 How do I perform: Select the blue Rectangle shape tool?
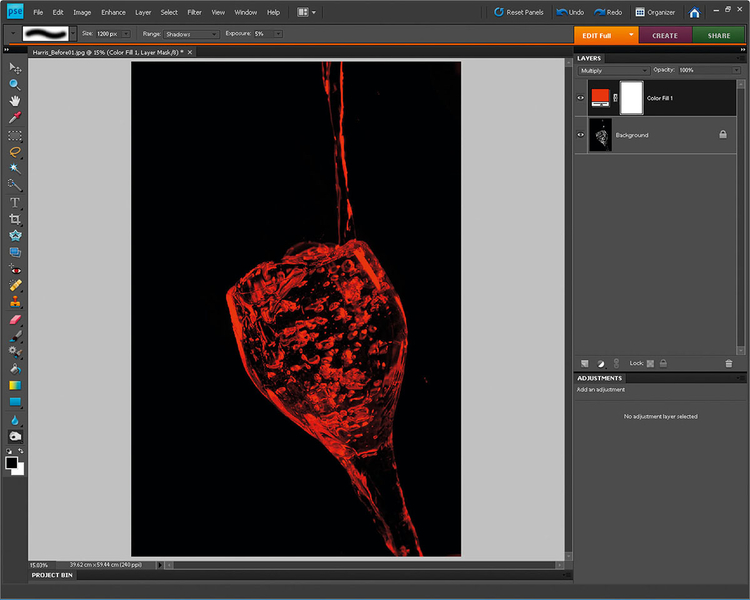click(15, 402)
